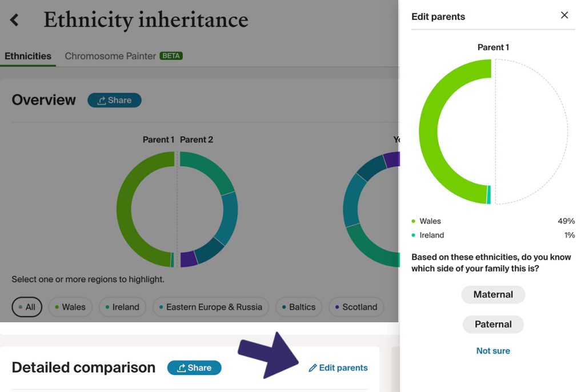Close the Edit parents panel
Viewport: 585px width, 392px height.
click(x=564, y=15)
